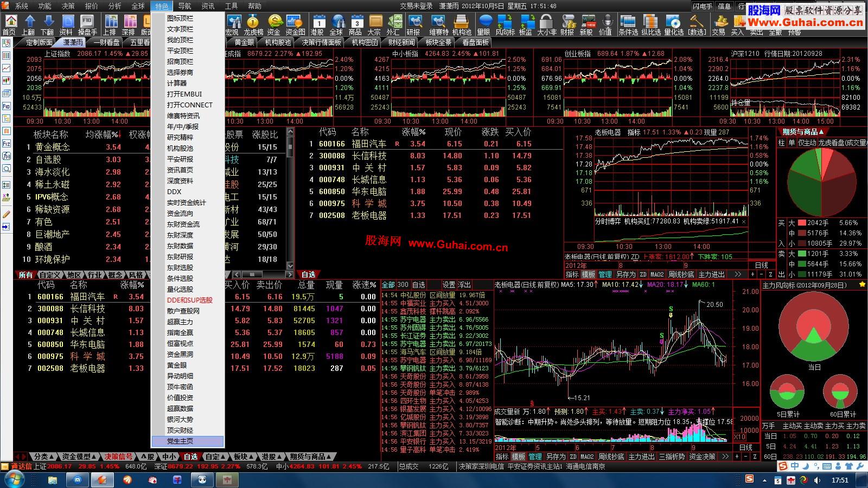The image size is (868, 488).
Task: Open the 量化选 disc icon
Action: click(674, 25)
